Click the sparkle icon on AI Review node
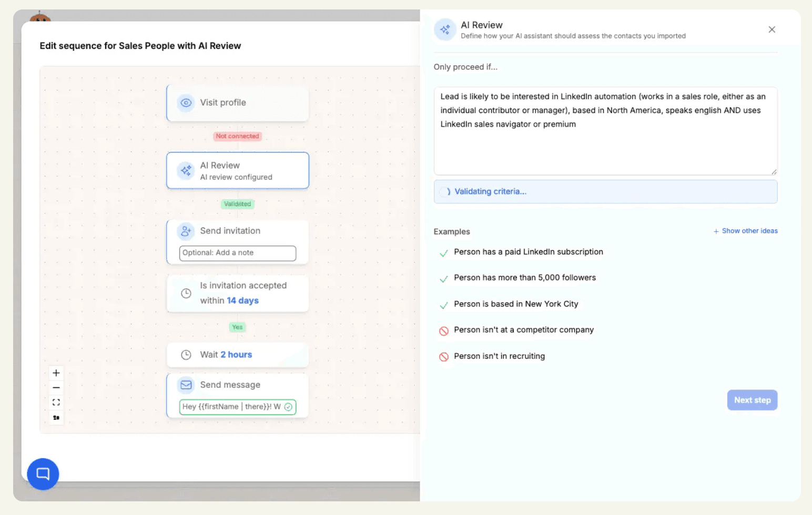The height and width of the screenshot is (515, 812). (186, 171)
